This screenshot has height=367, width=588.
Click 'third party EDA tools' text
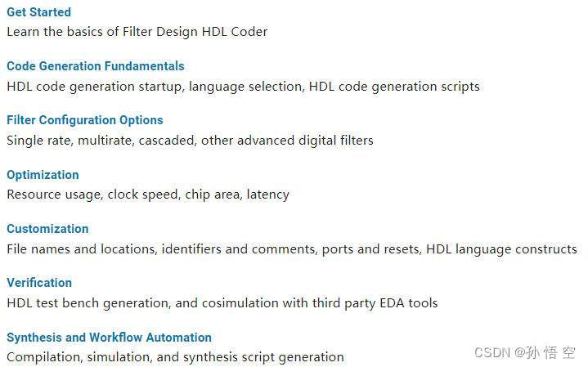tap(375, 303)
